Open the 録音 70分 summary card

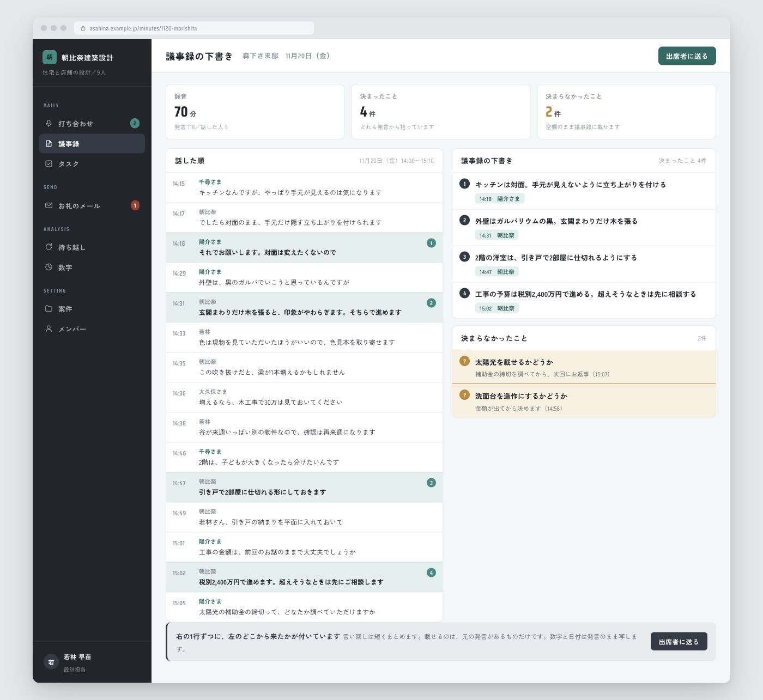point(255,112)
